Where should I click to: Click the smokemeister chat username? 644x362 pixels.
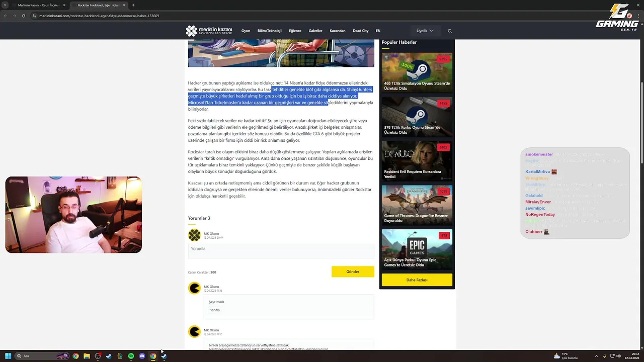pos(539,154)
